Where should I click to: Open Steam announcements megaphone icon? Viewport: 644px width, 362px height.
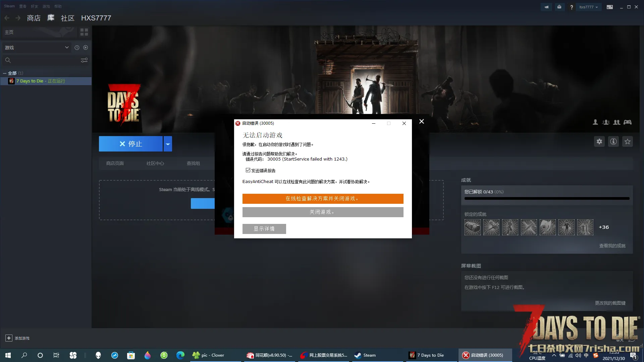(546, 7)
